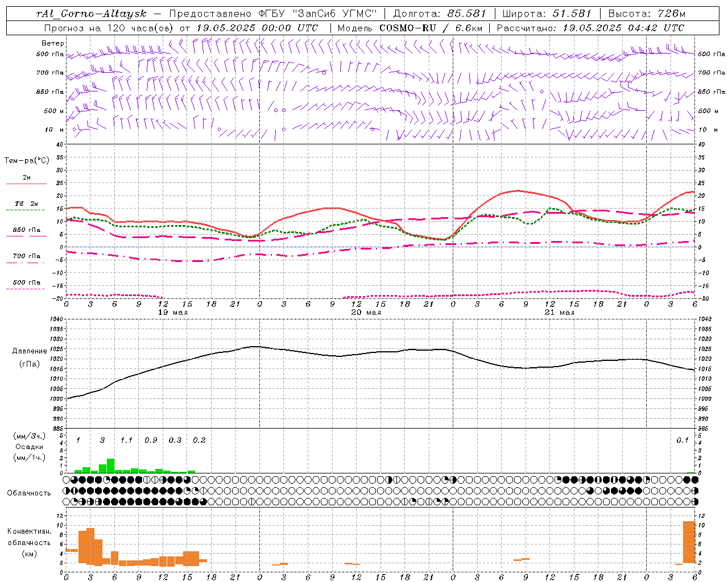
Task: Click the dashed sample under Td 2м legend
Action: coord(26,210)
